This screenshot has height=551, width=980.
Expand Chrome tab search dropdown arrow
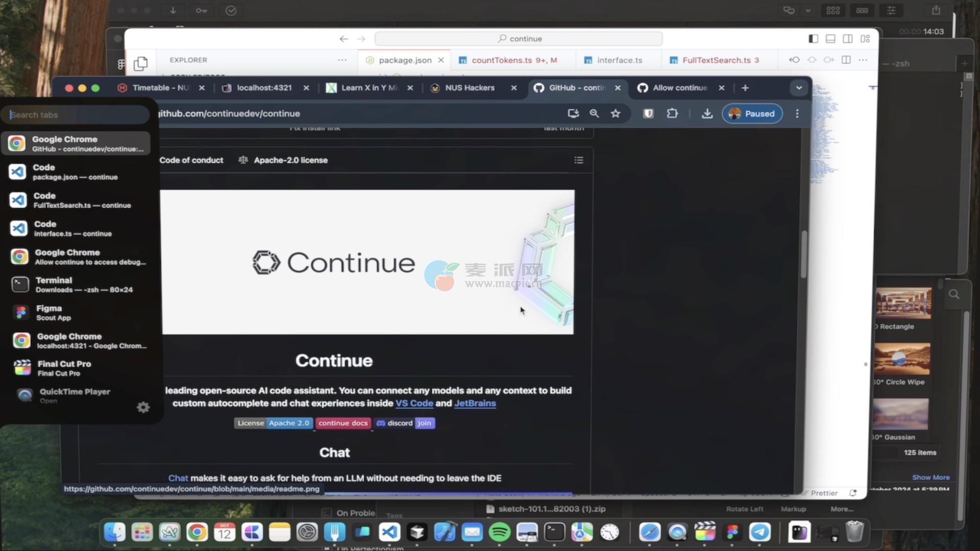pos(799,88)
